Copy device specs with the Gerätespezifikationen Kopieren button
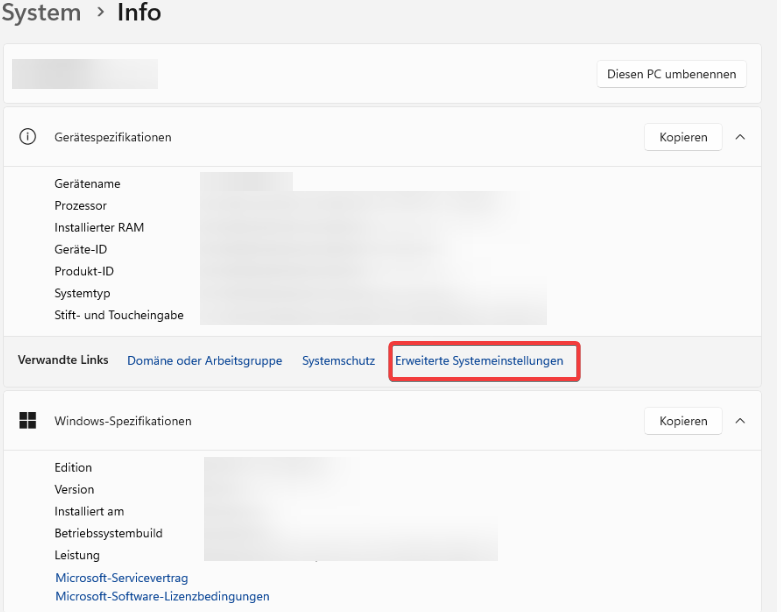 coord(683,137)
